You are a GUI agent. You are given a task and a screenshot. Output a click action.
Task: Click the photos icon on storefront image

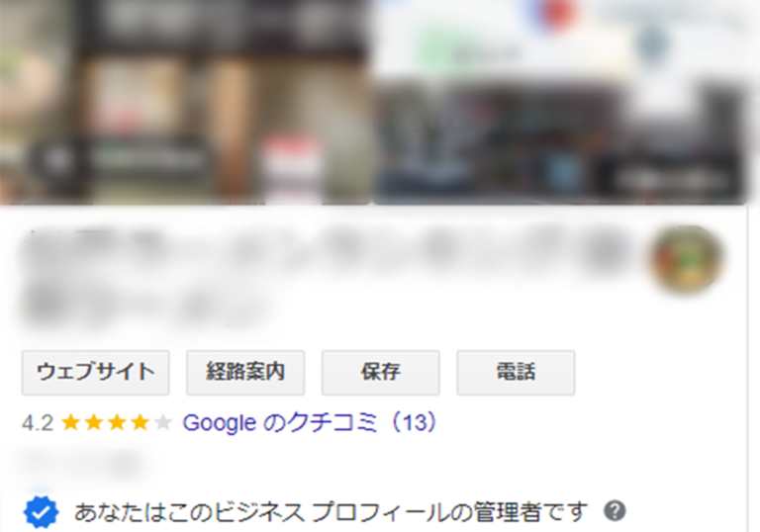click(55, 160)
